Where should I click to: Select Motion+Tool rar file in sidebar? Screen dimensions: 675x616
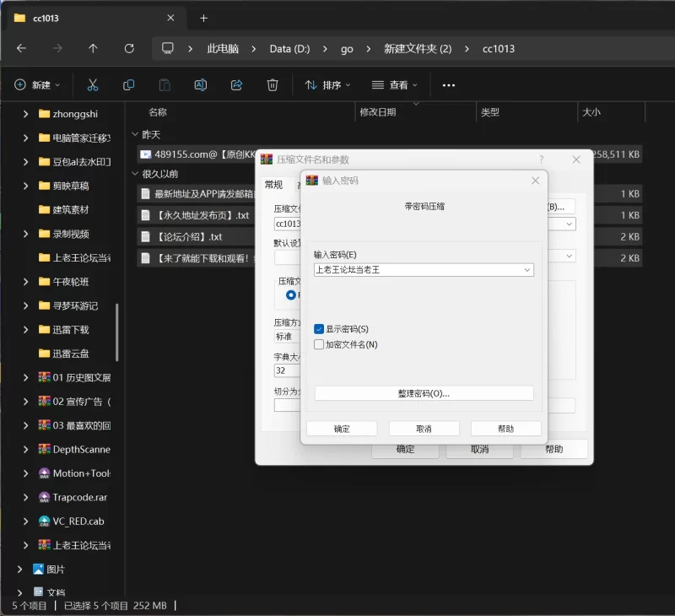[74, 473]
